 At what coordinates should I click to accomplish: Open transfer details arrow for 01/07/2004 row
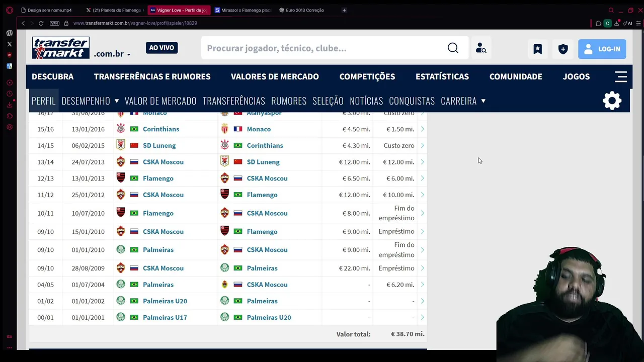pos(422,285)
